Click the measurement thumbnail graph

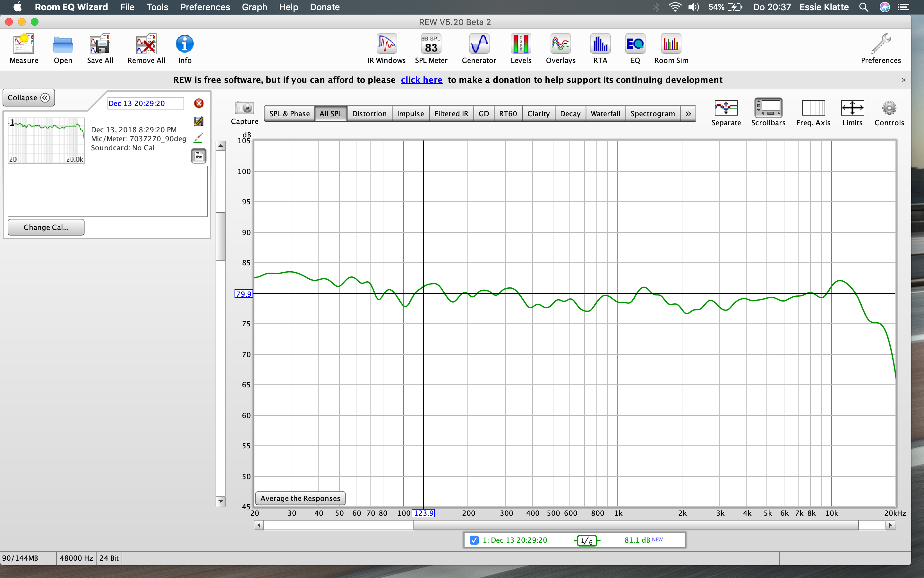click(x=46, y=140)
